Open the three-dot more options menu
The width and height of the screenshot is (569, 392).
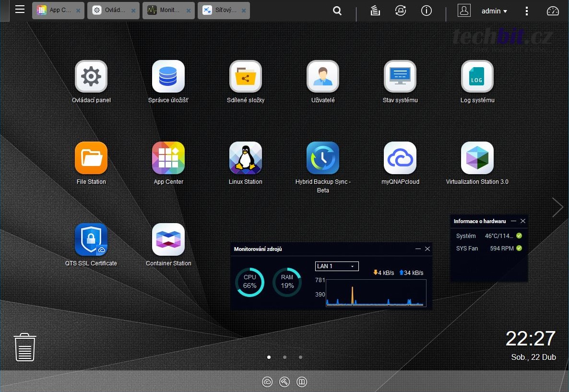pos(527,11)
